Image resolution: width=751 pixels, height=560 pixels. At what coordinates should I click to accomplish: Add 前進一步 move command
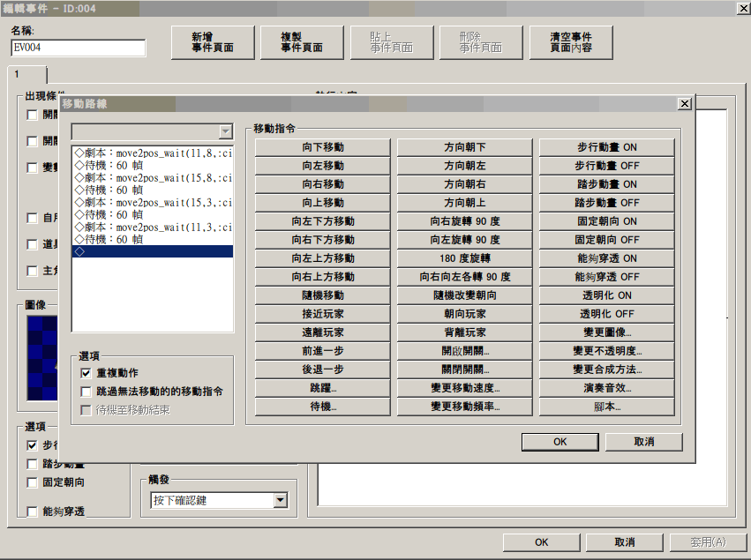coord(323,351)
